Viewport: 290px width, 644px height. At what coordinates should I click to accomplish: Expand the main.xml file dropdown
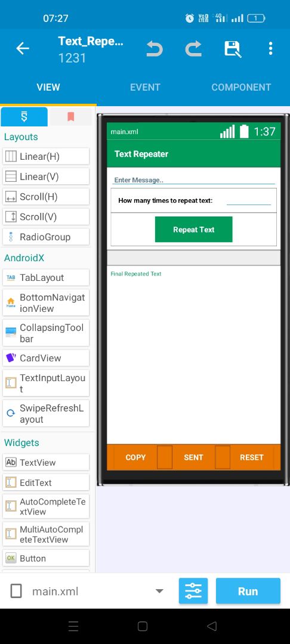click(159, 592)
